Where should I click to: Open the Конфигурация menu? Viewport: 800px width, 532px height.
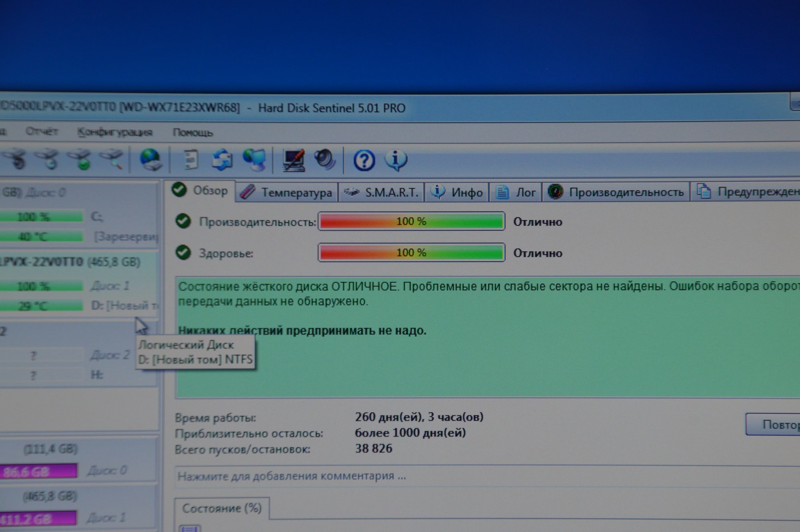tap(115, 132)
